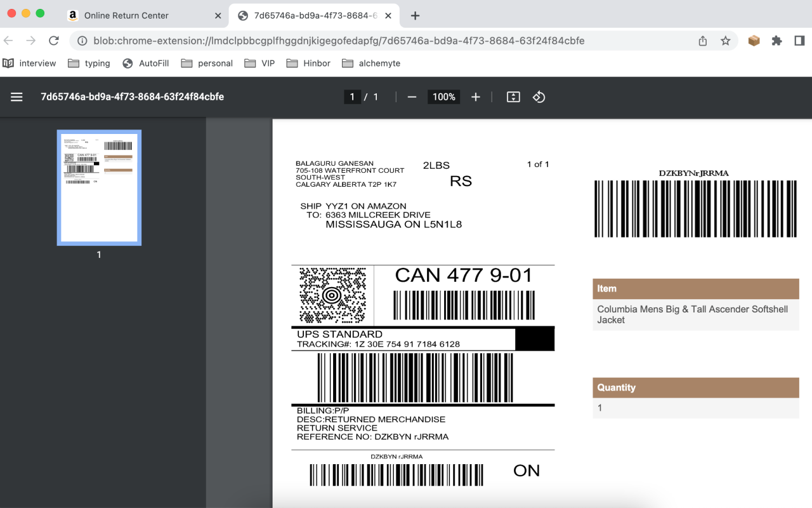The image size is (812, 508).
Task: Toggle the PDF sidebar menu icon
Action: pyautogui.click(x=16, y=97)
